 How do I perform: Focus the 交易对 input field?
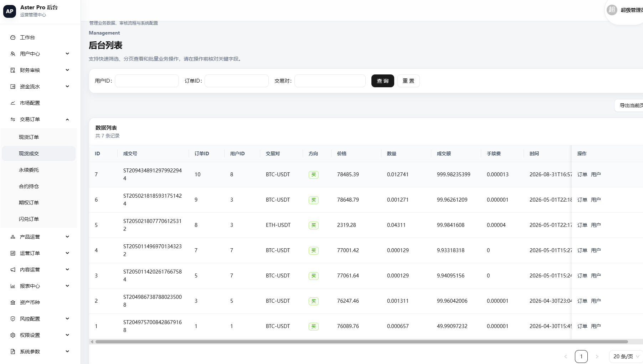coord(330,81)
